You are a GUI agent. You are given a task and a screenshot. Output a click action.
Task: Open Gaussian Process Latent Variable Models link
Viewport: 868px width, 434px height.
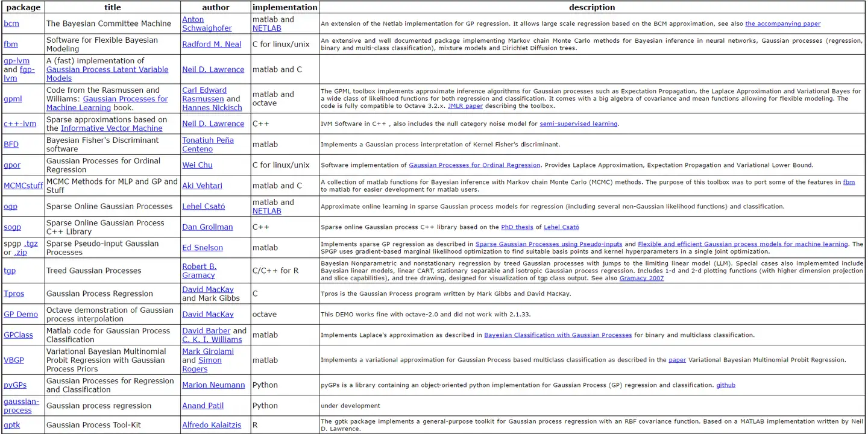pyautogui.click(x=107, y=74)
